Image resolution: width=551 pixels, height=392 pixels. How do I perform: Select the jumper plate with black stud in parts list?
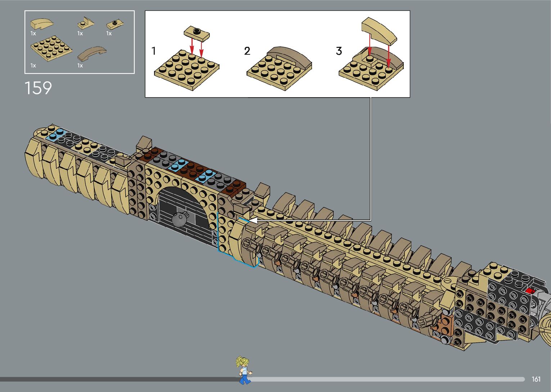pyautogui.click(x=115, y=24)
